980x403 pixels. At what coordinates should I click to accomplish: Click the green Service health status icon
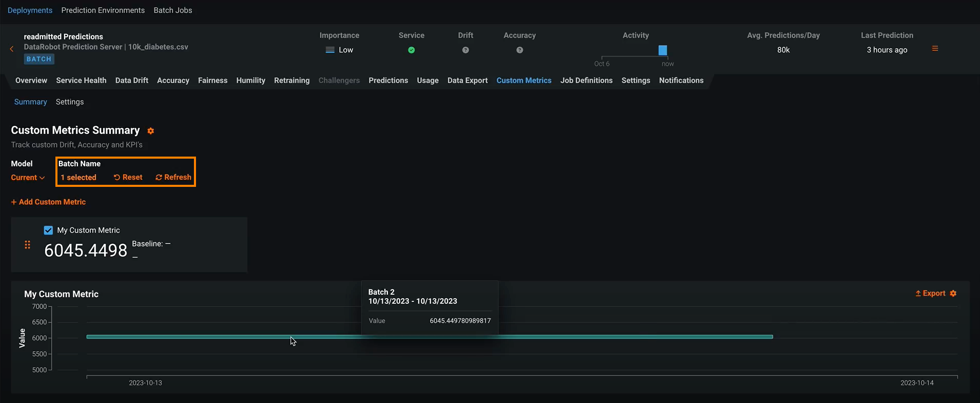pos(411,50)
